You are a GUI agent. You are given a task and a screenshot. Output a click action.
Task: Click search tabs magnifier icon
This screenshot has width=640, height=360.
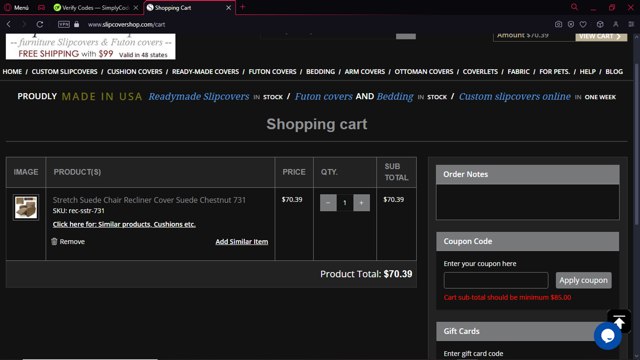point(574,7)
